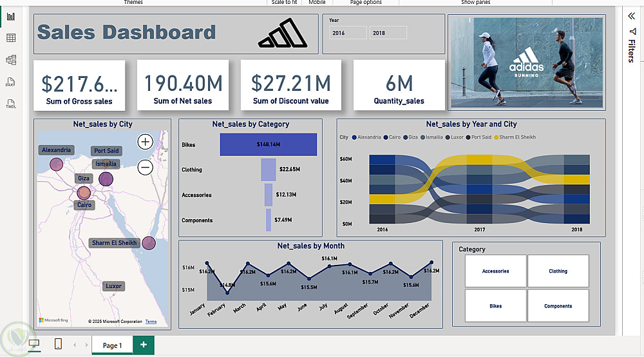Image resolution: width=644 pixels, height=357 pixels.
Task: Click Themes ribbon group label
Action: pyautogui.click(x=133, y=2)
